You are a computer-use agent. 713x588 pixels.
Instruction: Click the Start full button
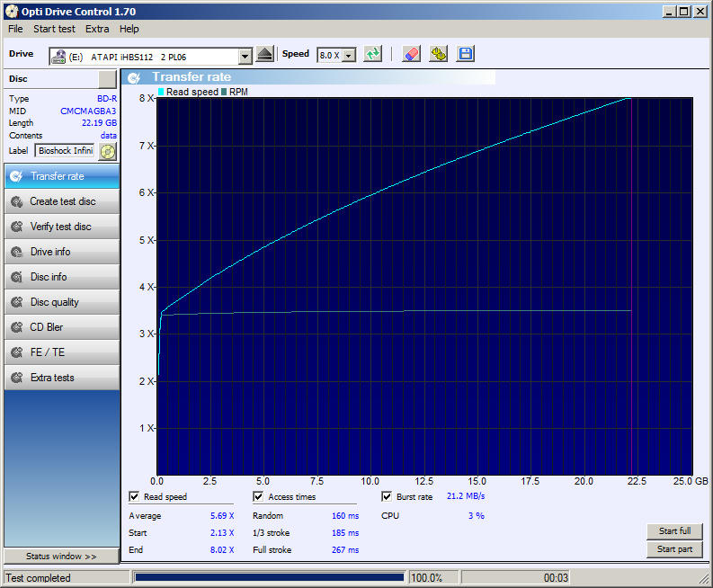click(674, 530)
